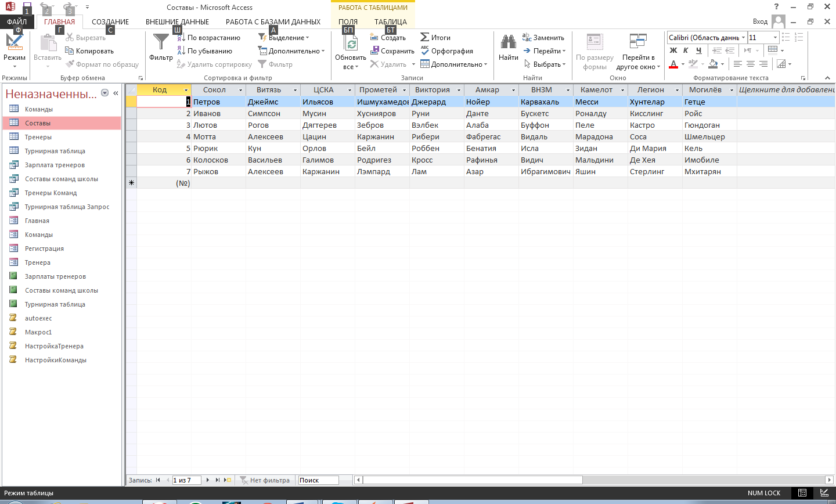This screenshot has height=504, width=836.
Task: Apply italic К formatting
Action: 686,51
